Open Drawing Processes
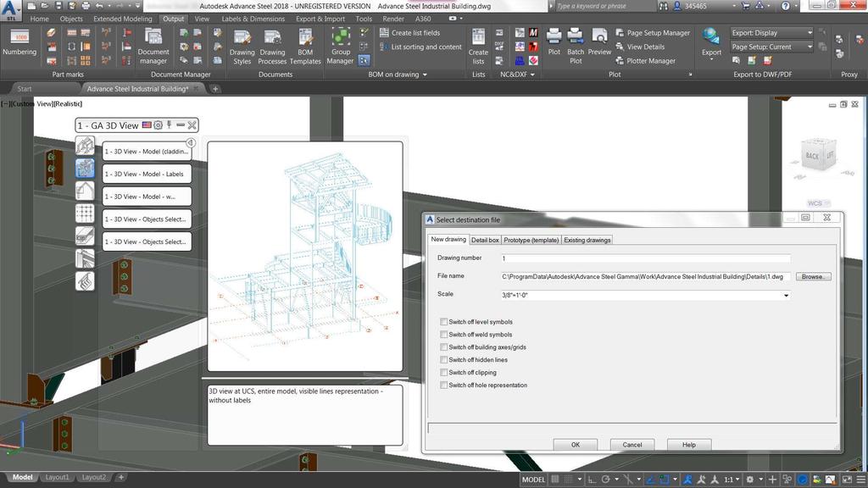The image size is (868, 488). click(272, 47)
